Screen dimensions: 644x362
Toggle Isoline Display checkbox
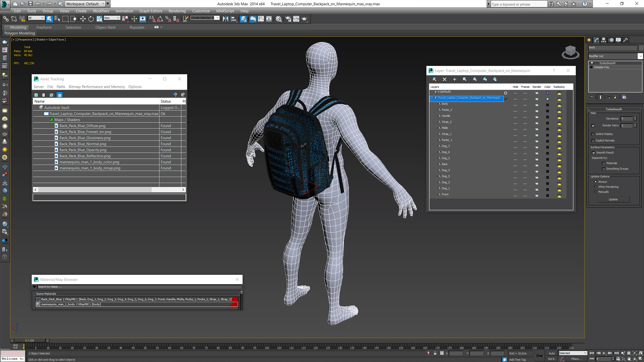click(x=593, y=134)
